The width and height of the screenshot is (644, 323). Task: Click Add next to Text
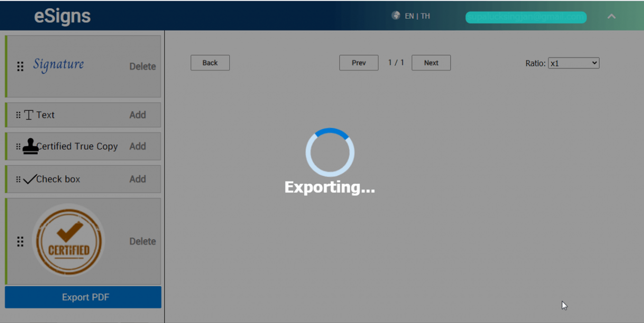137,115
